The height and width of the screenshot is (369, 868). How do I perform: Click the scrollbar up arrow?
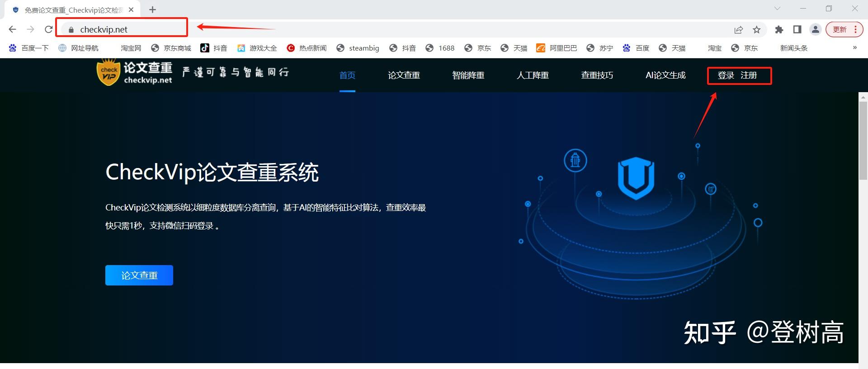(863, 97)
